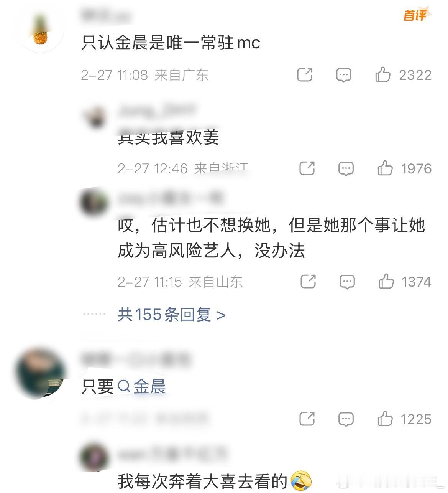
Task: Comment on the reply with 1374 likes
Action: 347,282
